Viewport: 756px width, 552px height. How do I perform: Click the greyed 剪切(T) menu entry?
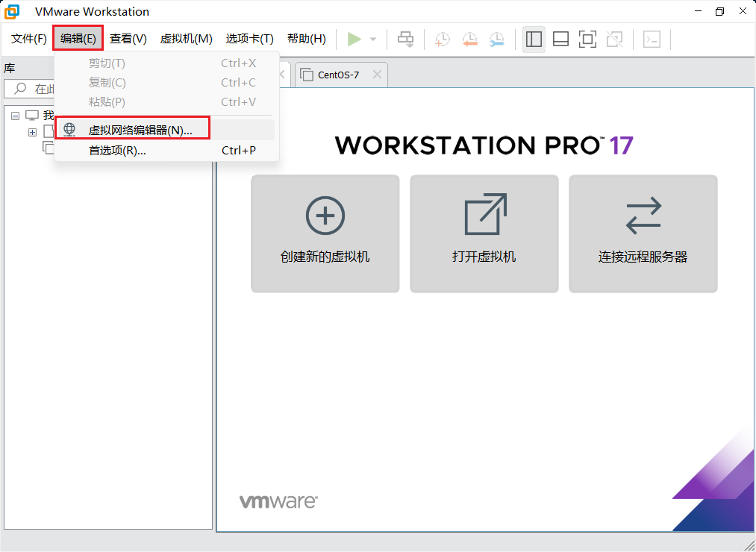[165, 63]
